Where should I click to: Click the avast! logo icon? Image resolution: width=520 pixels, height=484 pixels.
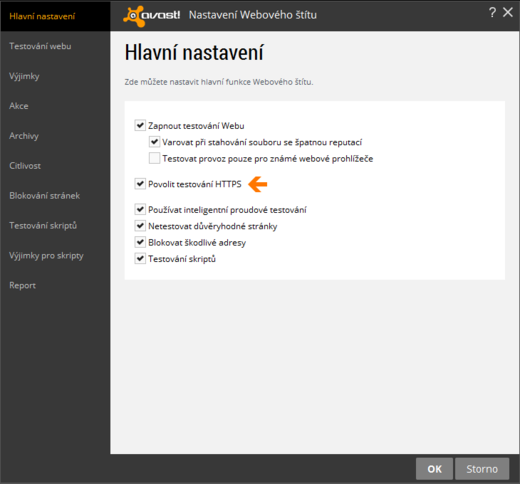pyautogui.click(x=152, y=16)
